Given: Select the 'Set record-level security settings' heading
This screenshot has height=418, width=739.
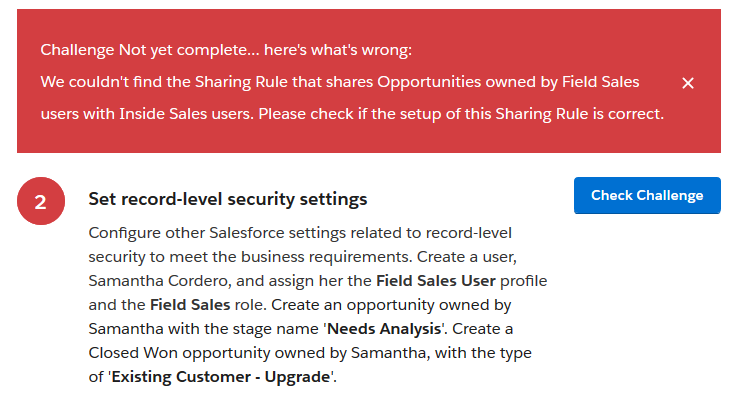Looking at the screenshot, I should point(228,199).
